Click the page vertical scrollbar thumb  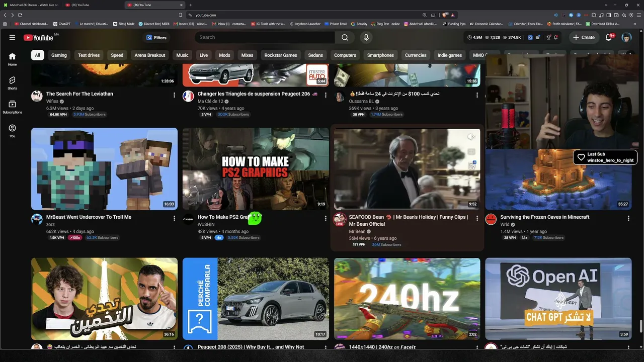click(640, 326)
